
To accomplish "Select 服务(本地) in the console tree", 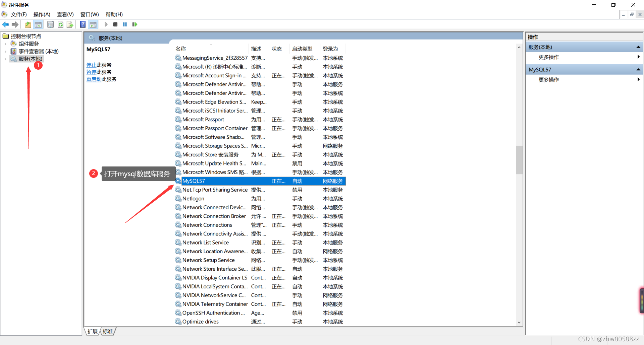I will tap(30, 59).
